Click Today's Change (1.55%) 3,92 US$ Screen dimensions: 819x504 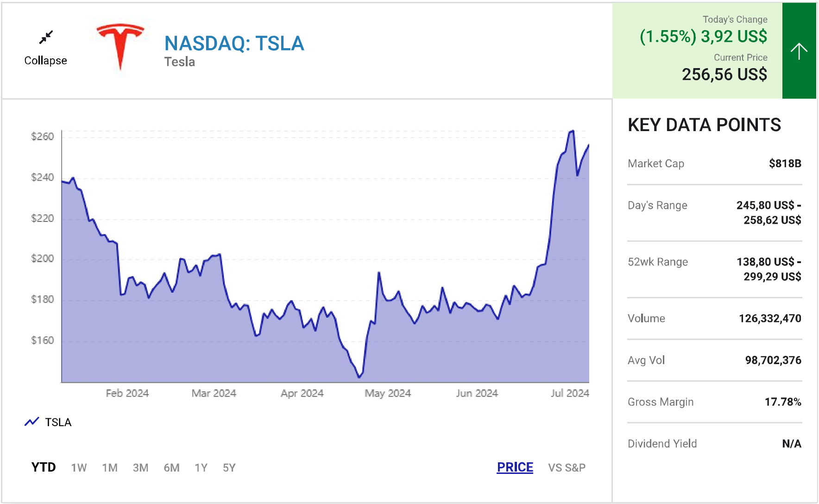pyautogui.click(x=703, y=36)
